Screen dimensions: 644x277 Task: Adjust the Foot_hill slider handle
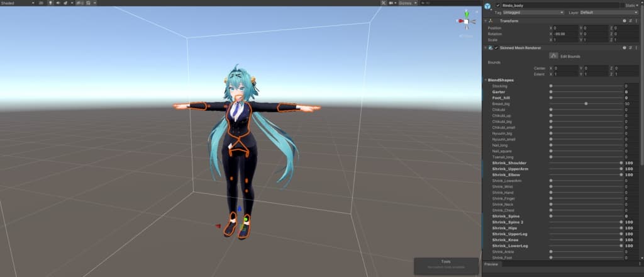(551, 98)
